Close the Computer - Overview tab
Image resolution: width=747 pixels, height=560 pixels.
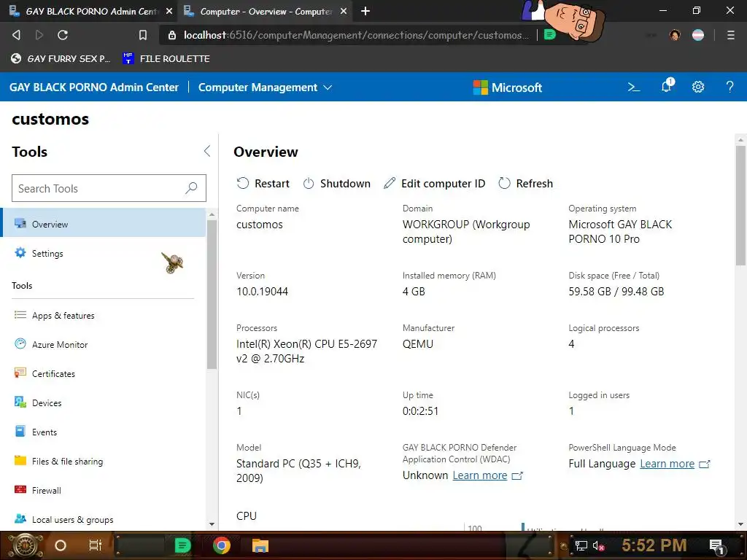click(344, 11)
